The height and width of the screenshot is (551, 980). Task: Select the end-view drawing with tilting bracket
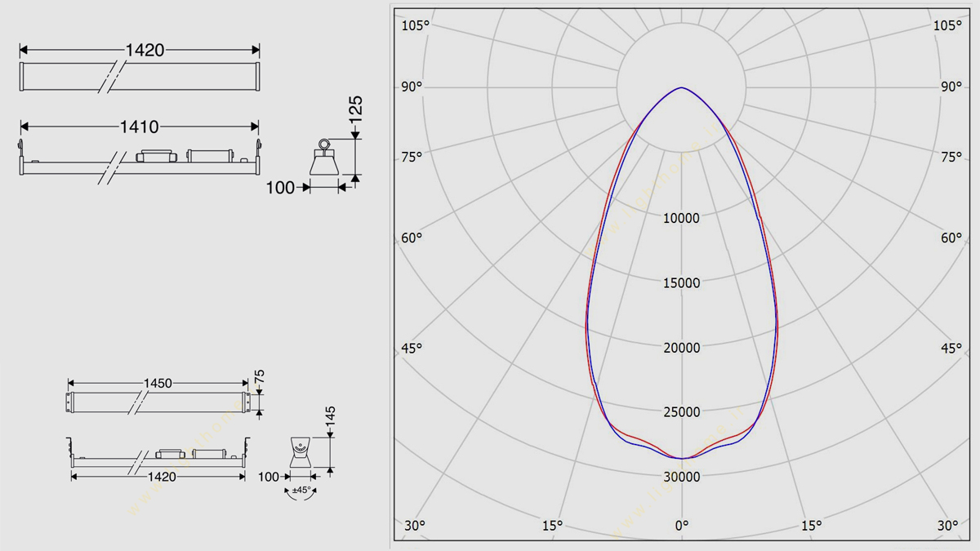[x=301, y=451]
